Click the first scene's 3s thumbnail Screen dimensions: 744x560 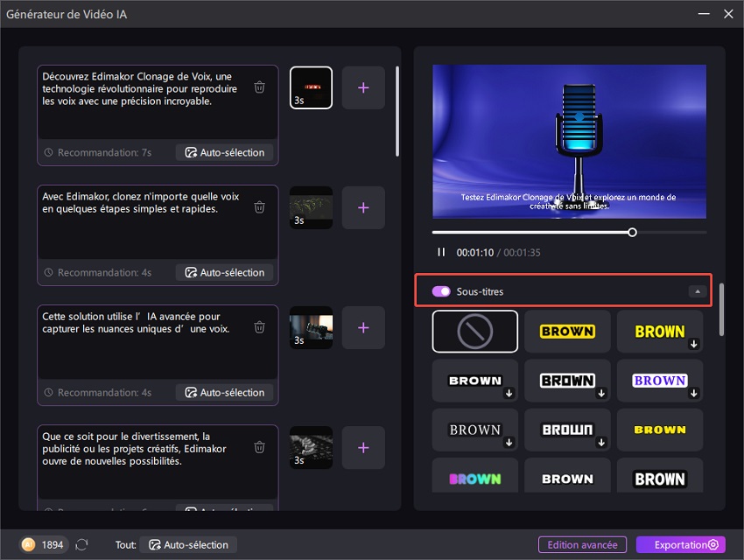(x=312, y=87)
